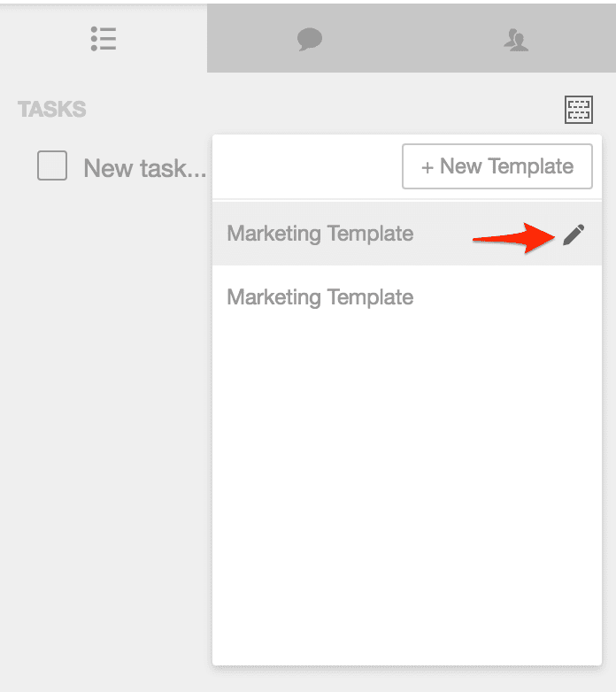Click the TASKS section heading
The height and width of the screenshot is (692, 616).
coord(52,109)
